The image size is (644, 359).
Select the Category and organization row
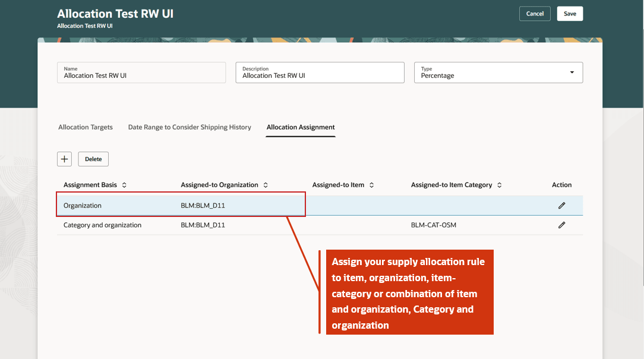[102, 225]
